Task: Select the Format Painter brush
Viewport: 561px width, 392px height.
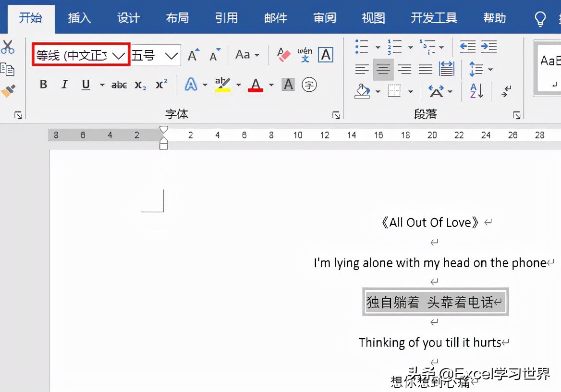Action: (x=9, y=90)
